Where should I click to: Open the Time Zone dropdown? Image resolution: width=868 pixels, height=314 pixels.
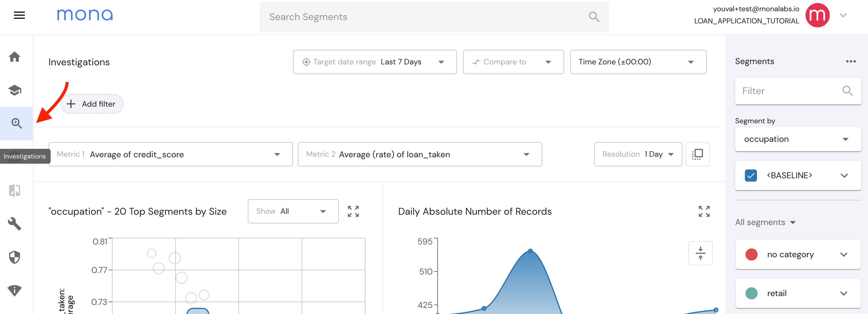[x=638, y=62]
